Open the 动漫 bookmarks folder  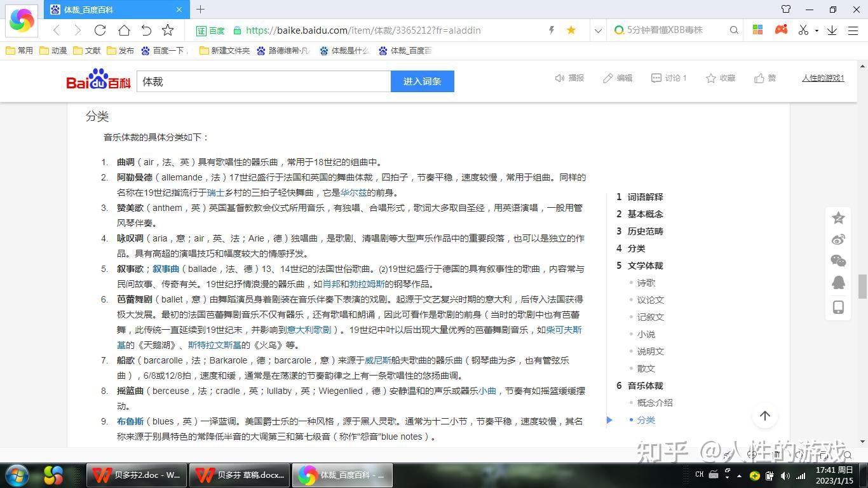53,51
